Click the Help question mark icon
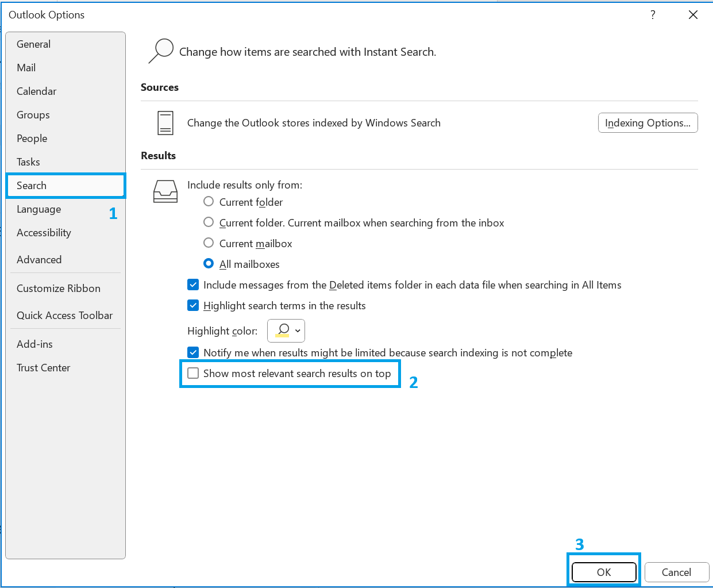 point(653,15)
